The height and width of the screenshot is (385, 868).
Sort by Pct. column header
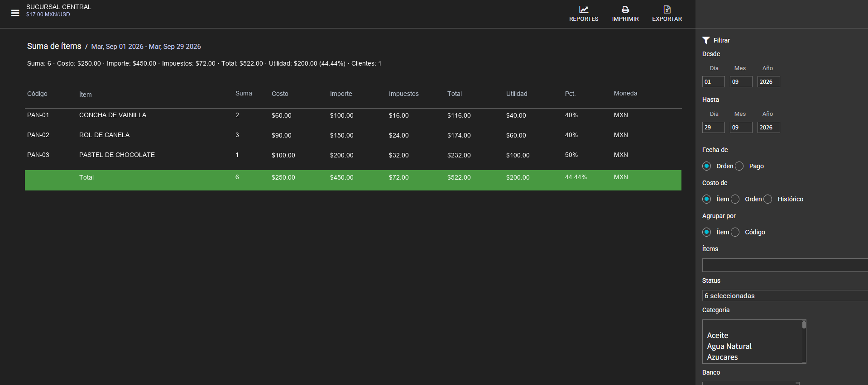[570, 94]
